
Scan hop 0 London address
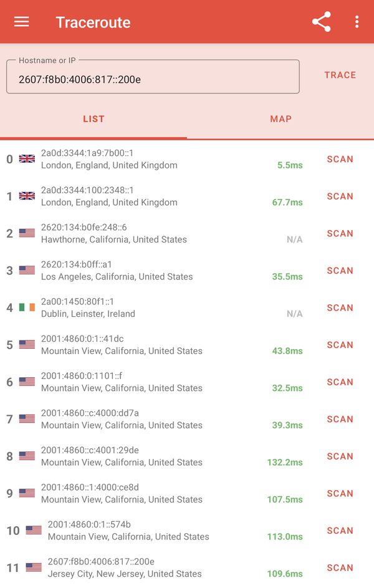[x=340, y=159]
